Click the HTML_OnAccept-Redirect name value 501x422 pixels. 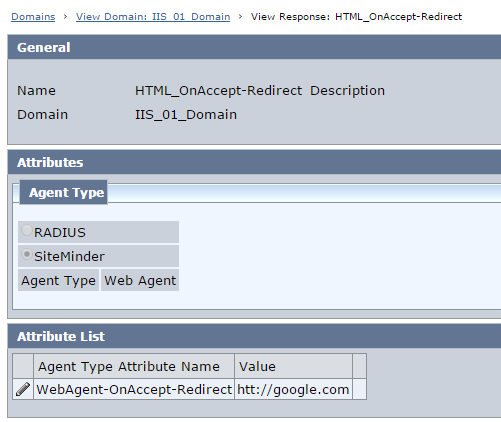coord(218,91)
